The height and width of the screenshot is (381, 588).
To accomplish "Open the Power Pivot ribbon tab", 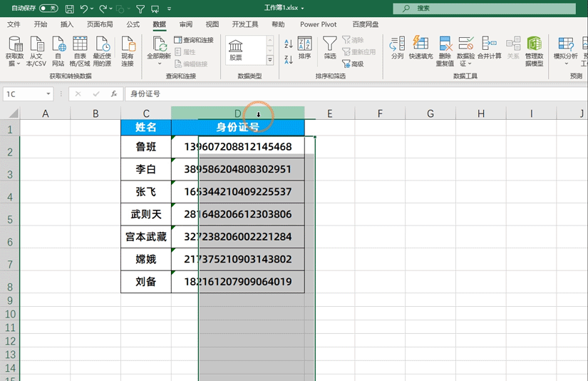I will click(318, 24).
